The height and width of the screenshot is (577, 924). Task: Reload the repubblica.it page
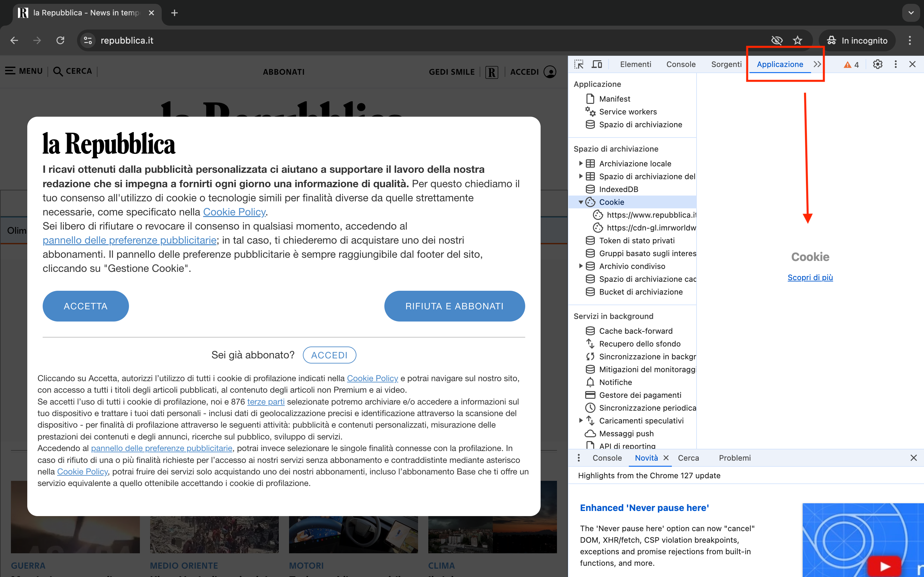coord(60,40)
